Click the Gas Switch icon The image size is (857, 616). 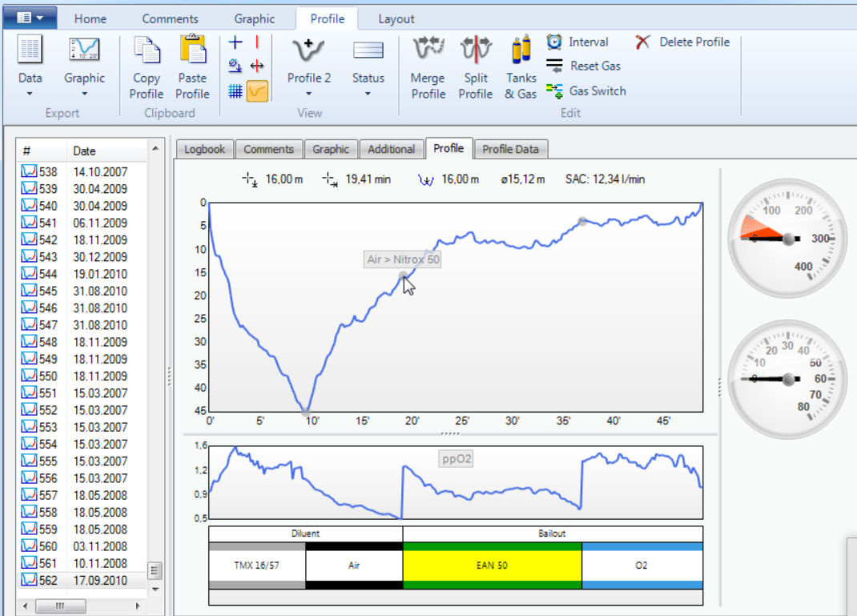point(554,91)
